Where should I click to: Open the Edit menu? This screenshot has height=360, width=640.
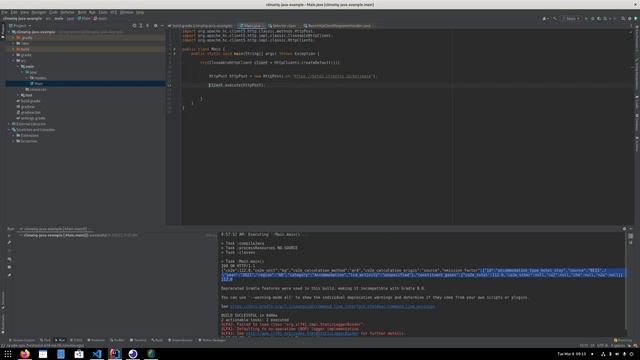14,12
